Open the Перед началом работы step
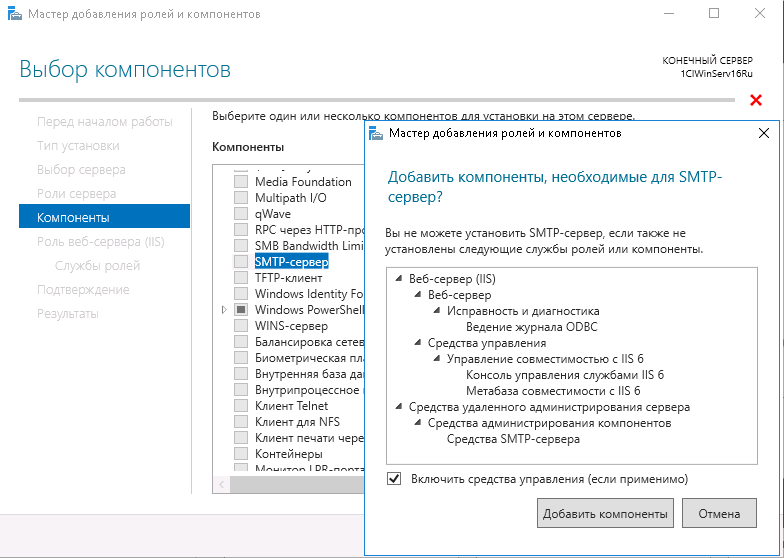The width and height of the screenshot is (784, 558). (x=104, y=122)
